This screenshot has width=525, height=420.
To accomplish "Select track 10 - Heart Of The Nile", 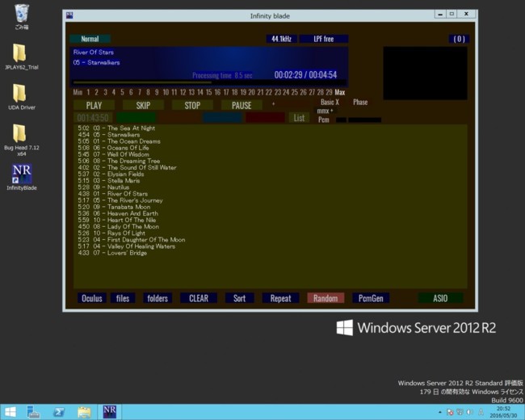I will 116,220.
